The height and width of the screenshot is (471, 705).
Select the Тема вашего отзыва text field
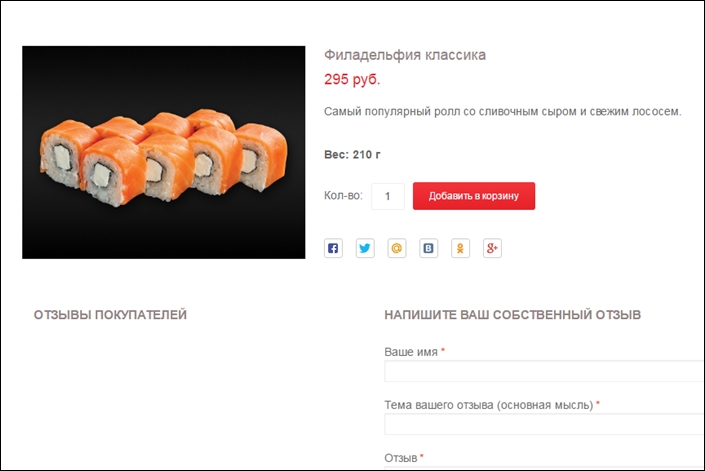coord(544,424)
